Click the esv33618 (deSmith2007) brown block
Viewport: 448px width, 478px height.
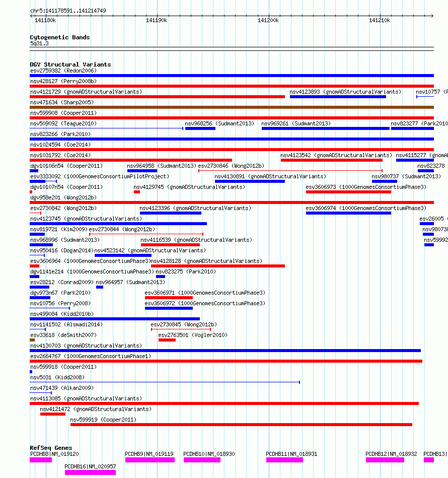pos(32,340)
